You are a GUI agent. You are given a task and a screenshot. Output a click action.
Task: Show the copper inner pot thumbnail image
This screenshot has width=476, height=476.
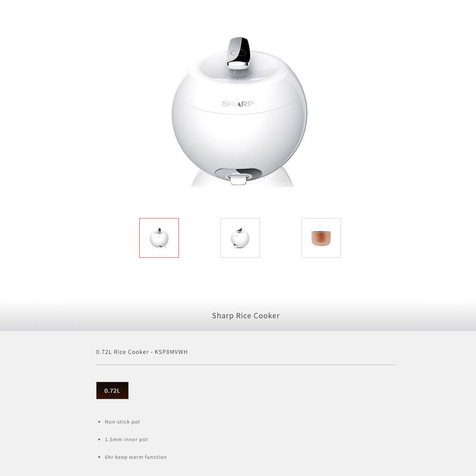coord(321,238)
